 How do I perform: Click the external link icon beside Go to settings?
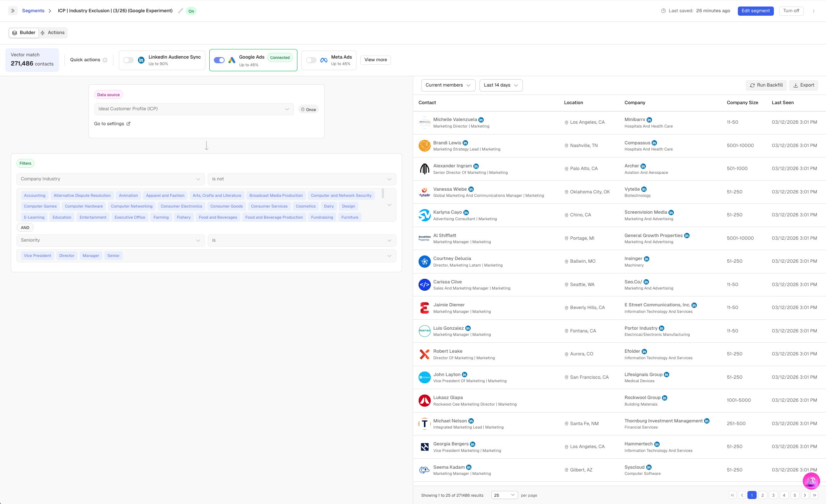pos(128,124)
